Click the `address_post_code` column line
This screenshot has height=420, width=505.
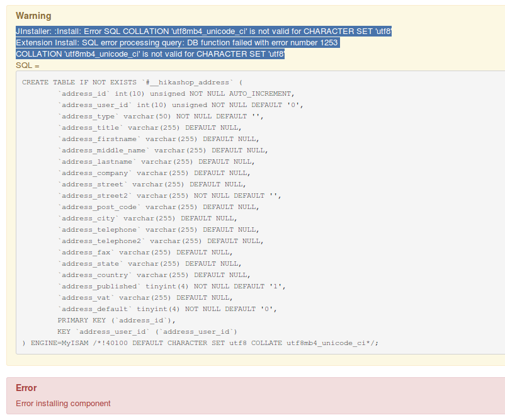tap(159, 207)
